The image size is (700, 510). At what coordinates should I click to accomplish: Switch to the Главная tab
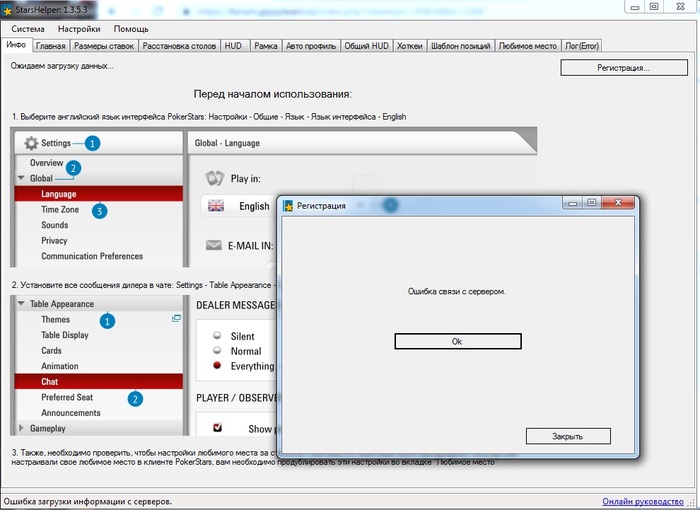tap(50, 46)
